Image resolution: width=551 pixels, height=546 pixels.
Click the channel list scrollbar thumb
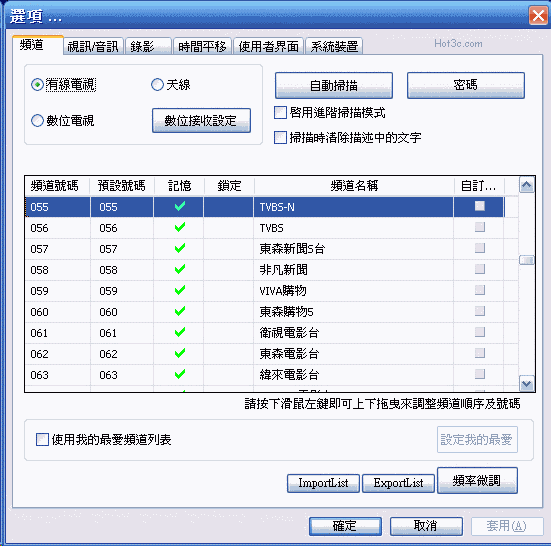(526, 260)
